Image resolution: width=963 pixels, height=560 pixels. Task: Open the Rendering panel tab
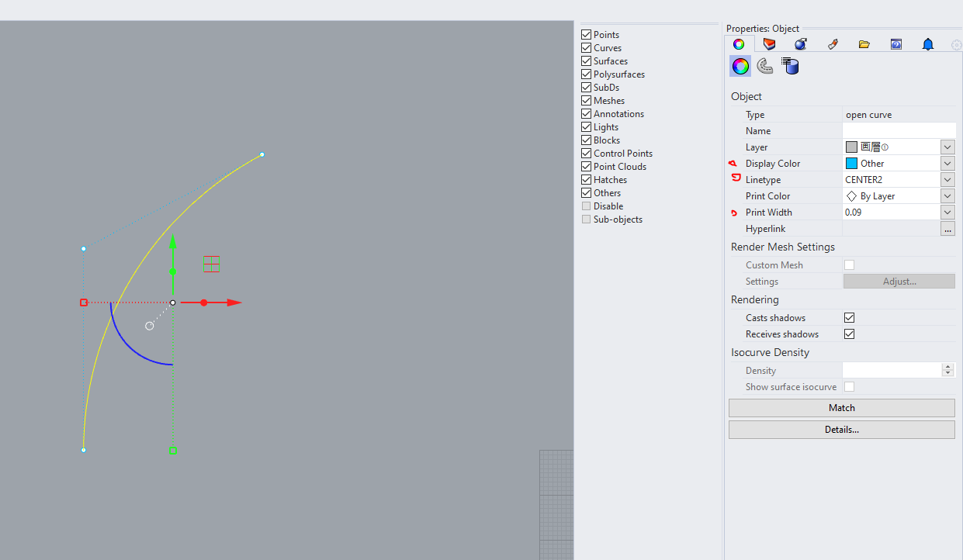coord(801,44)
